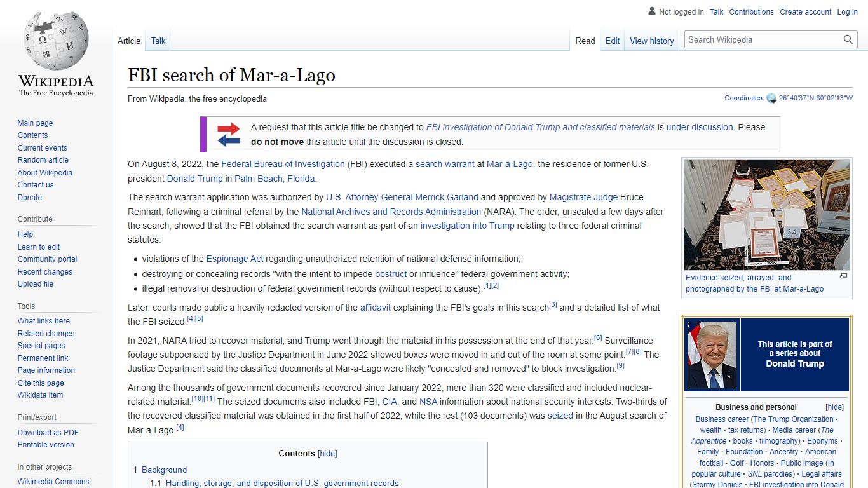The width and height of the screenshot is (868, 488).
Task: Jump to Background in contents
Action: [164, 470]
